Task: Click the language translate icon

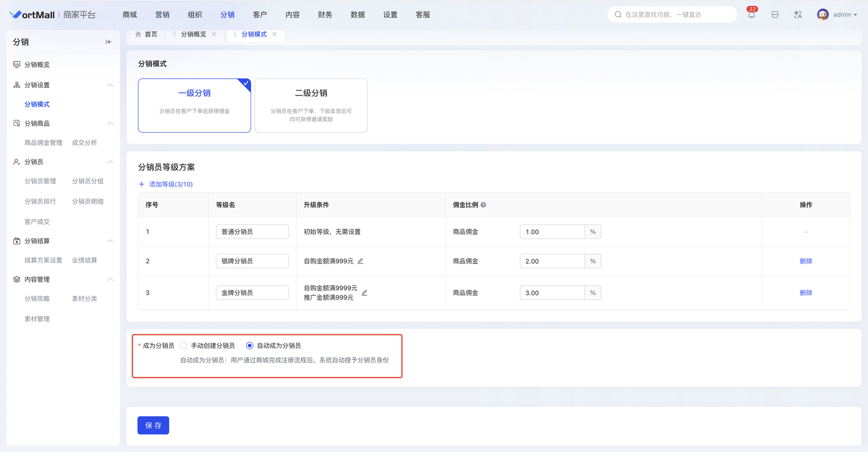Action: (797, 15)
